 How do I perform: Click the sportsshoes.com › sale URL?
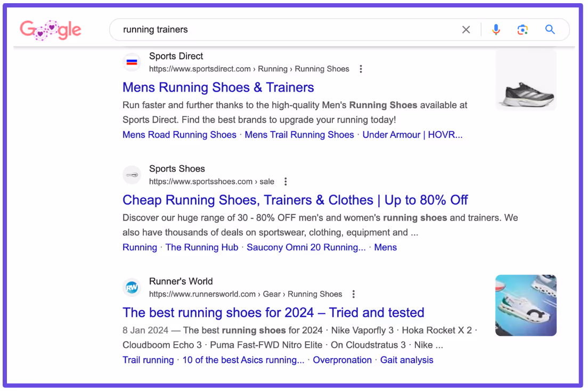[211, 182]
